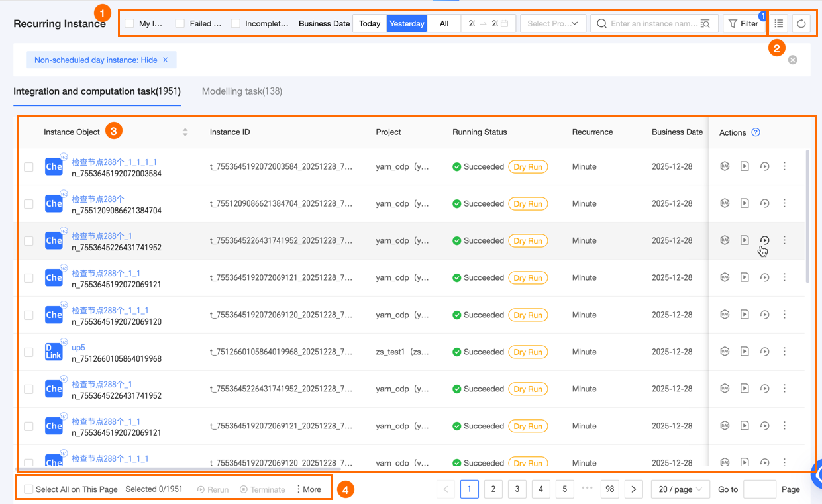The width and height of the screenshot is (822, 504).
Task: Select the Today business date option
Action: [370, 24]
